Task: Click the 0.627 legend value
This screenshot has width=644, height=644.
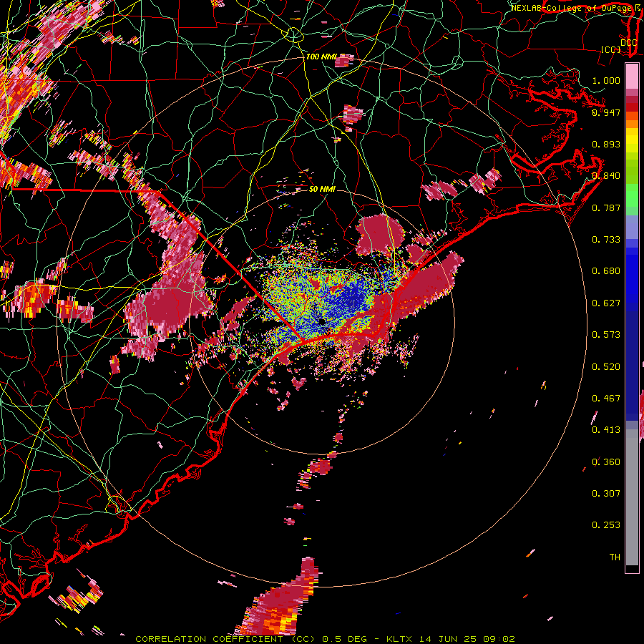Action: click(606, 303)
